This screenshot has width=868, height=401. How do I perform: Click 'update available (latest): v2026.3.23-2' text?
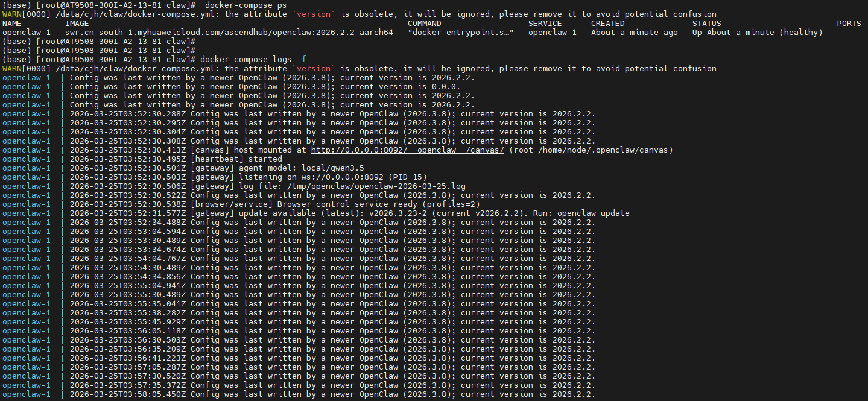(333, 213)
